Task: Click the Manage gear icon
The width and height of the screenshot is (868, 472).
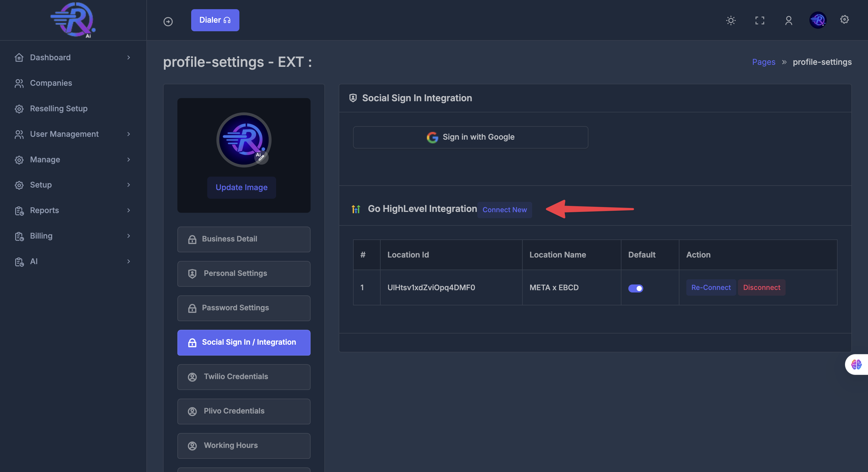Action: tap(19, 159)
